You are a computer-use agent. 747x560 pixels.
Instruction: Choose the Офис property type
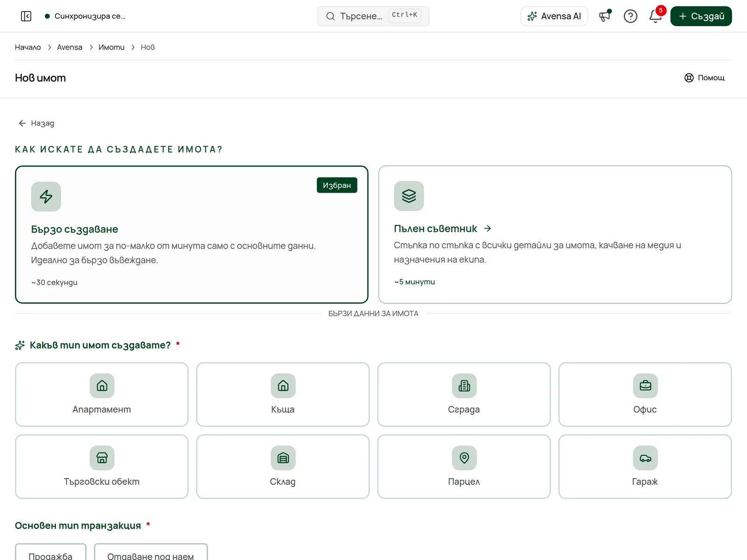(x=645, y=394)
